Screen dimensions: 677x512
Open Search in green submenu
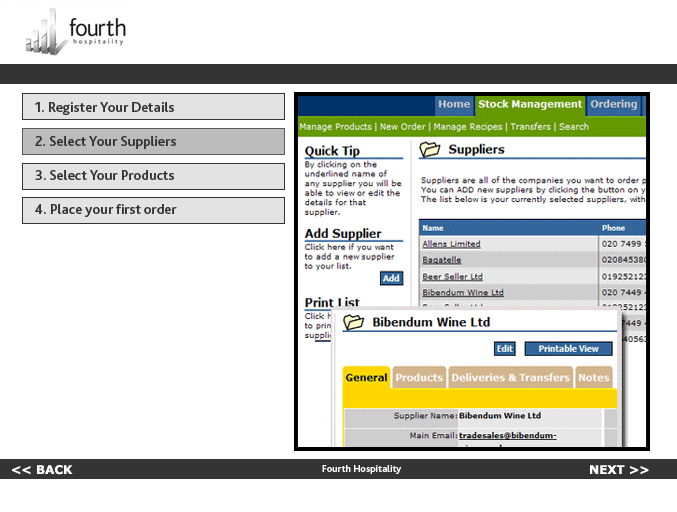[574, 127]
